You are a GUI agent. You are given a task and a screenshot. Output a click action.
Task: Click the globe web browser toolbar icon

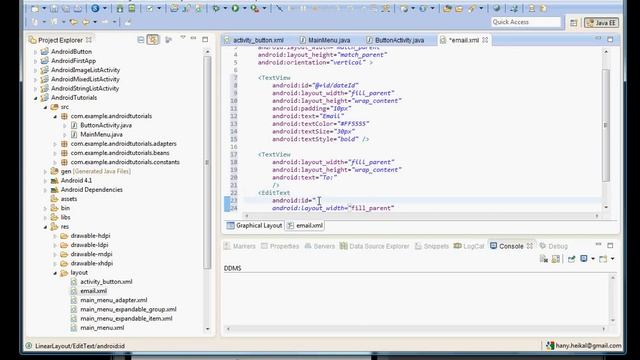pos(497,9)
